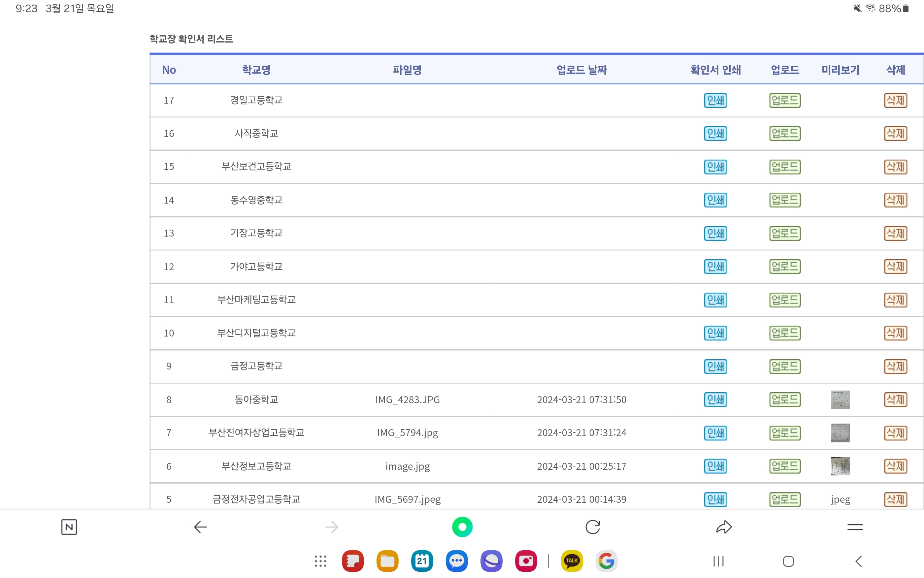The height and width of the screenshot is (578, 924).
Task: Select file name IMG_5697.jpeg
Action: click(408, 499)
